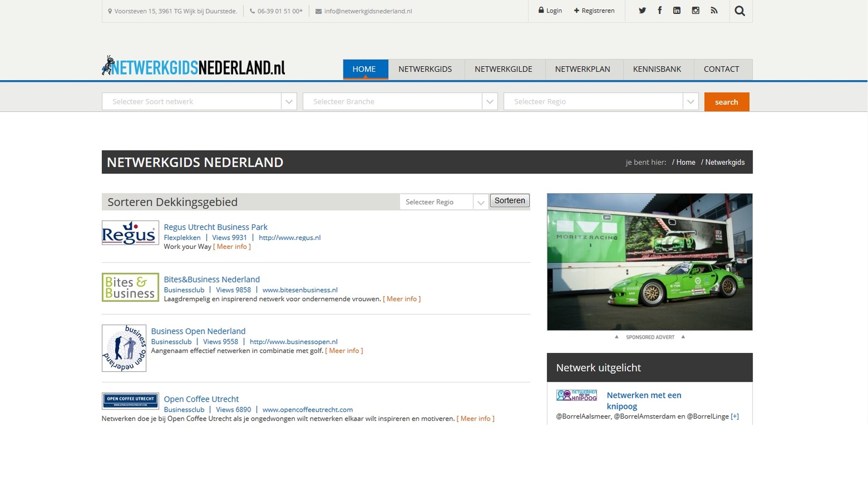This screenshot has height=481, width=868.
Task: Open the LinkedIn icon in header
Action: click(x=677, y=11)
